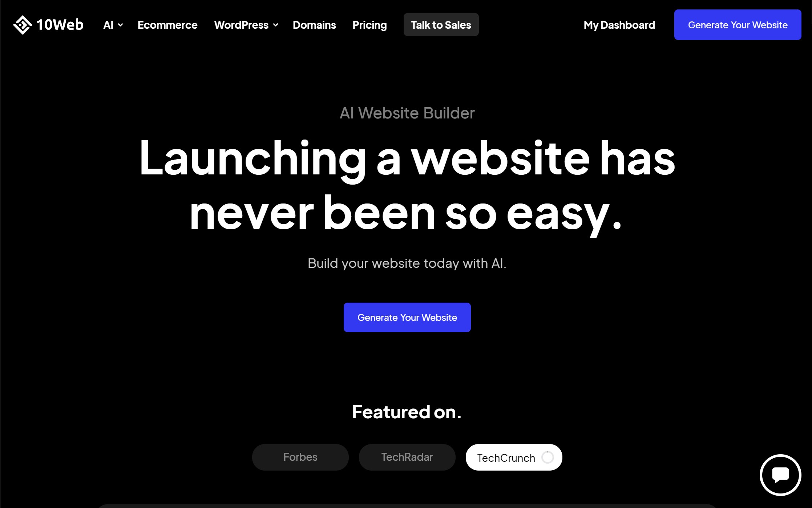This screenshot has height=508, width=812.
Task: Select the Ecommerce menu item
Action: click(167, 25)
